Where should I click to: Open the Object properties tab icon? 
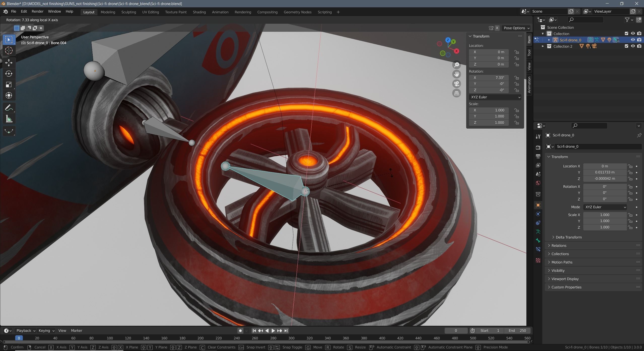(538, 205)
